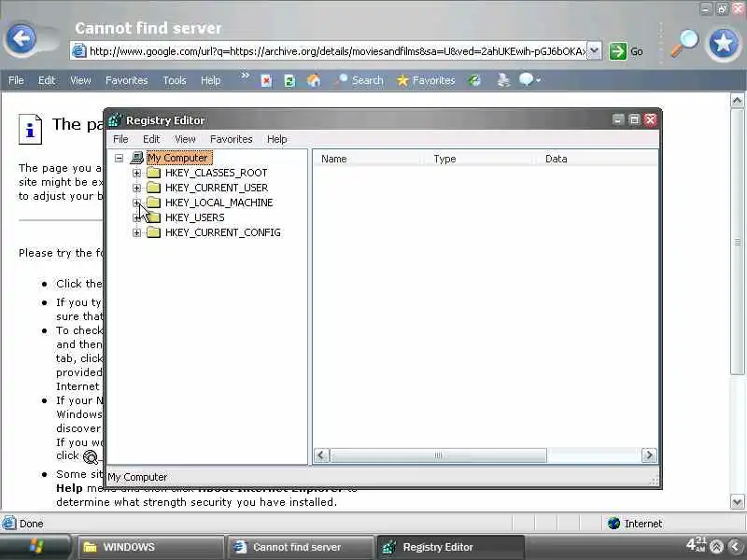This screenshot has width=747, height=560.
Task: Select My Computer in registry tree
Action: coord(178,158)
